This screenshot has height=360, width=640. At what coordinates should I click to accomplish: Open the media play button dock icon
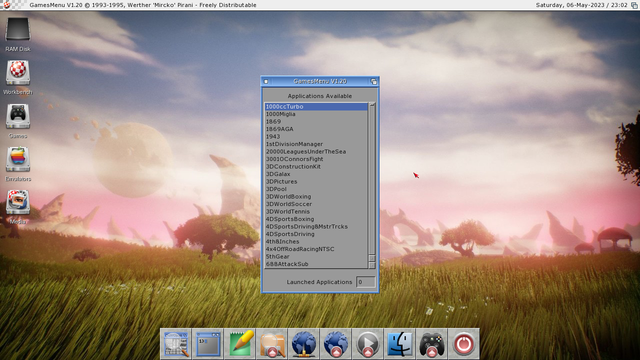click(x=367, y=344)
